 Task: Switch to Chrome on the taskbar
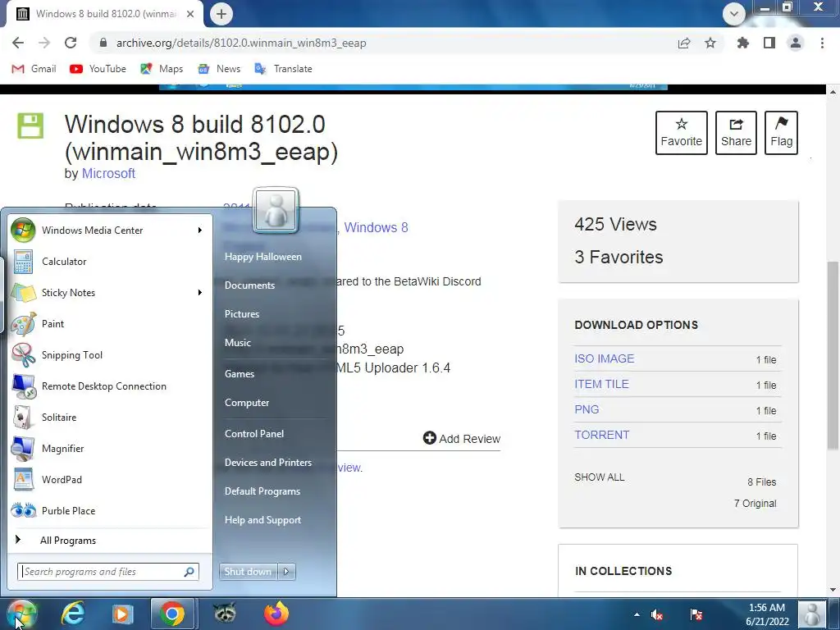172,614
